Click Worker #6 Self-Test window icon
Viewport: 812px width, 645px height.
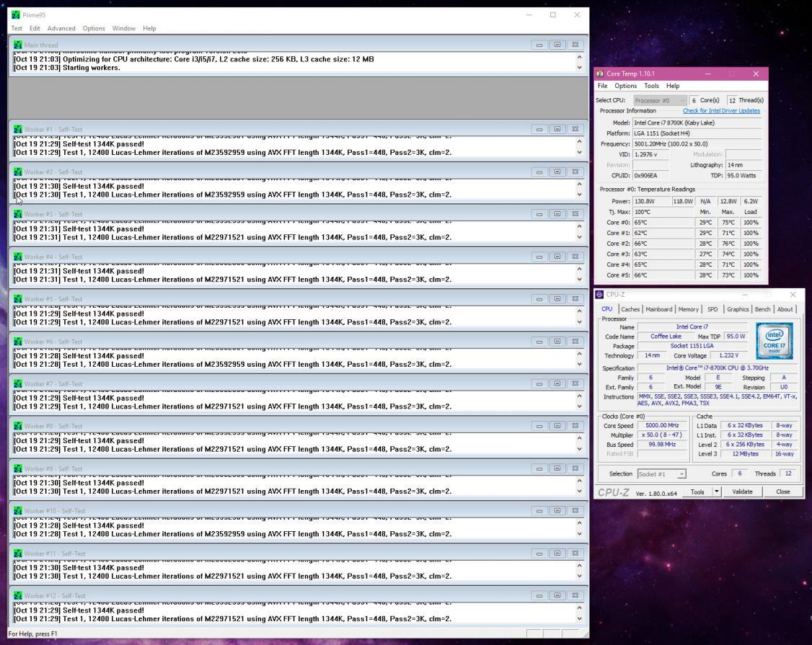click(x=18, y=342)
